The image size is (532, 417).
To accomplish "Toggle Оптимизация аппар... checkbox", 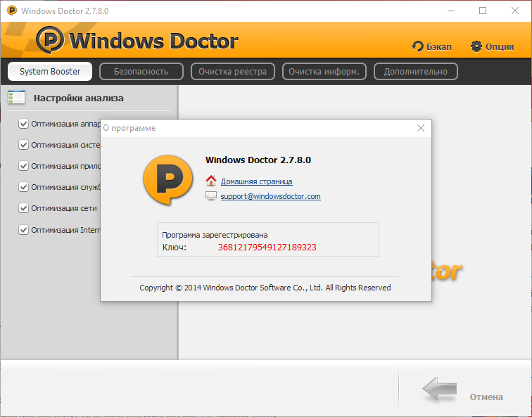I will (23, 124).
